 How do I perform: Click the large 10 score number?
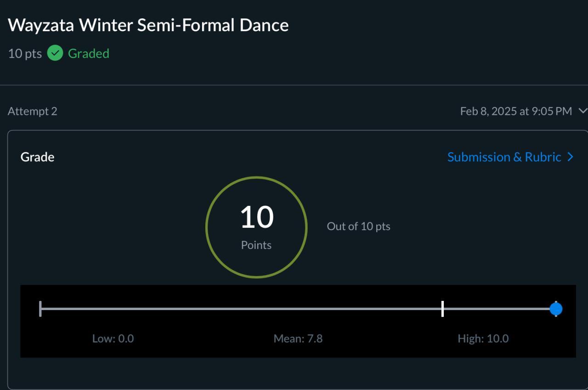pos(256,217)
